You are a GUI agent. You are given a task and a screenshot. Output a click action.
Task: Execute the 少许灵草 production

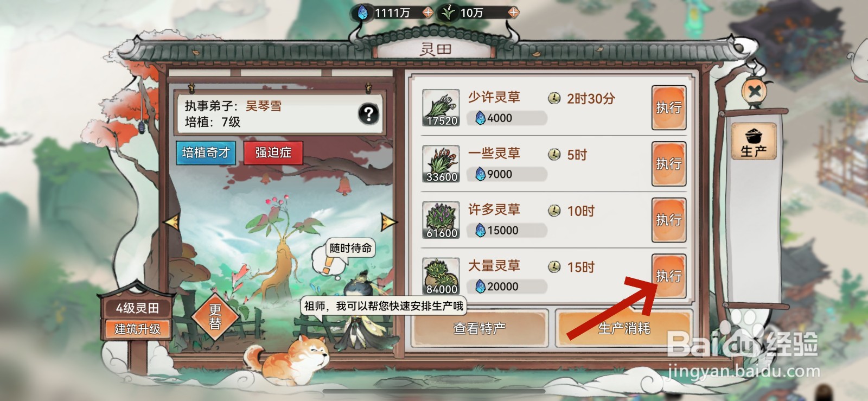coord(669,107)
